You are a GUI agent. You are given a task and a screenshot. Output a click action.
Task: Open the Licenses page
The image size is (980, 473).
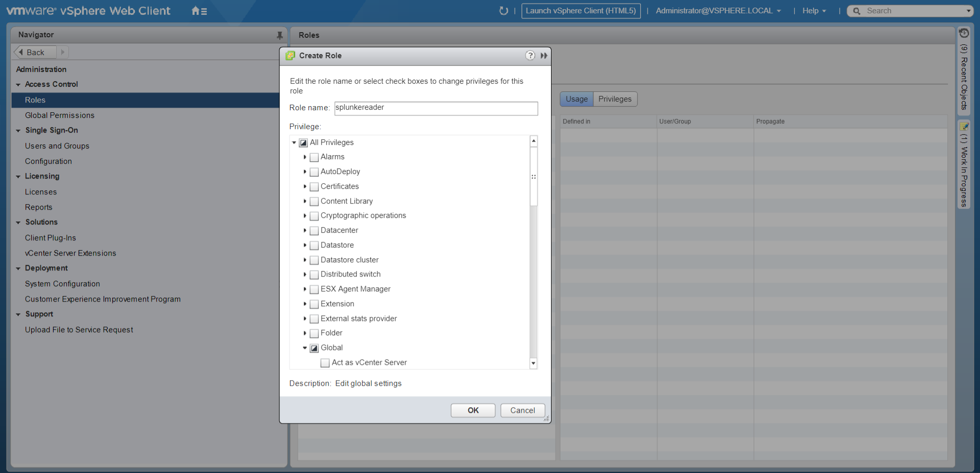pos(41,192)
